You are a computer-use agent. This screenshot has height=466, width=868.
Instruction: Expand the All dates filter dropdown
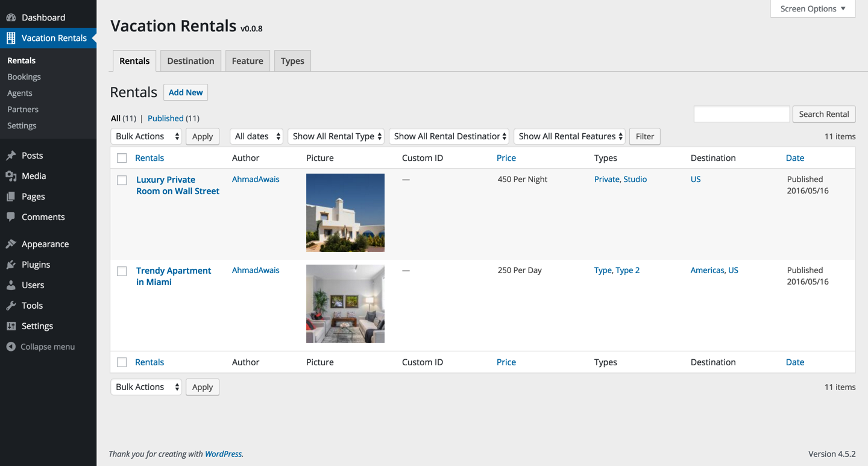pyautogui.click(x=257, y=136)
